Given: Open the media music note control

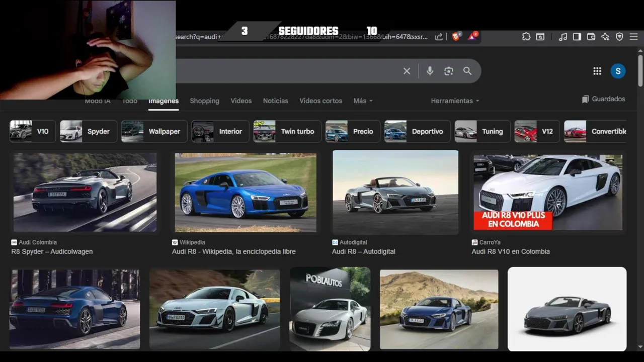Looking at the screenshot, I should click(563, 37).
